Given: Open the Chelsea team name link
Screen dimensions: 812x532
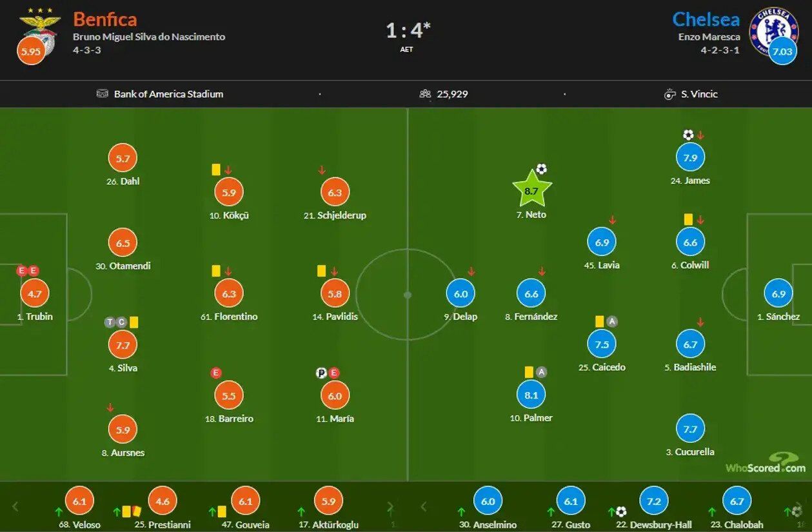Looking at the screenshot, I should [706, 19].
